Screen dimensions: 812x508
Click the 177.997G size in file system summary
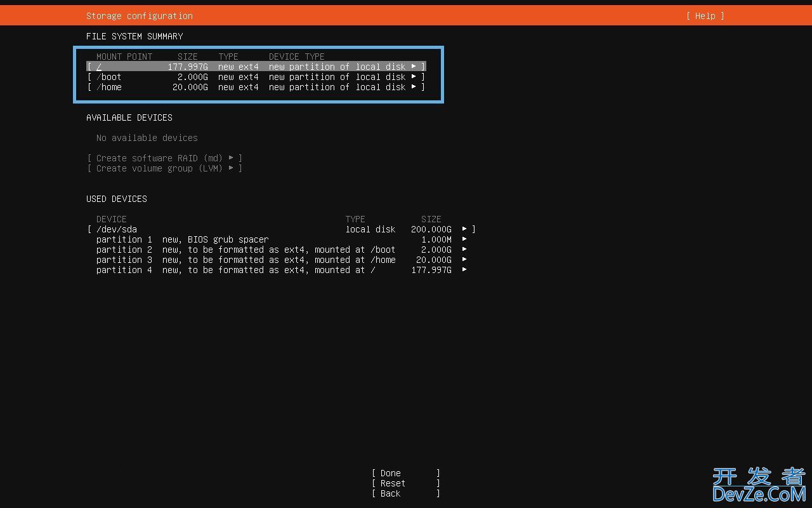(x=188, y=67)
